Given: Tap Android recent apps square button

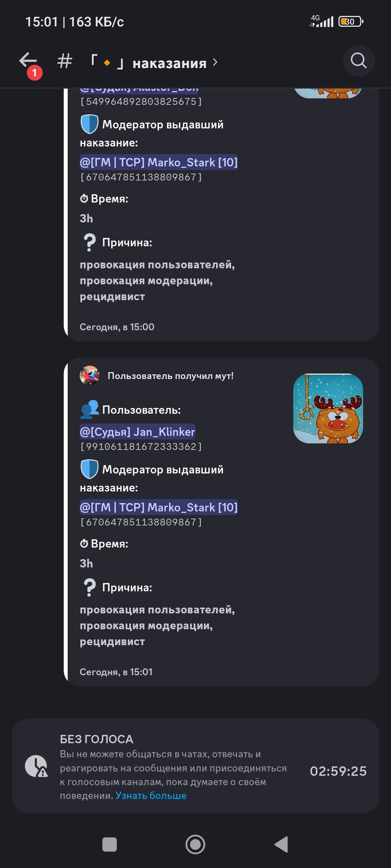Looking at the screenshot, I should point(109,844).
